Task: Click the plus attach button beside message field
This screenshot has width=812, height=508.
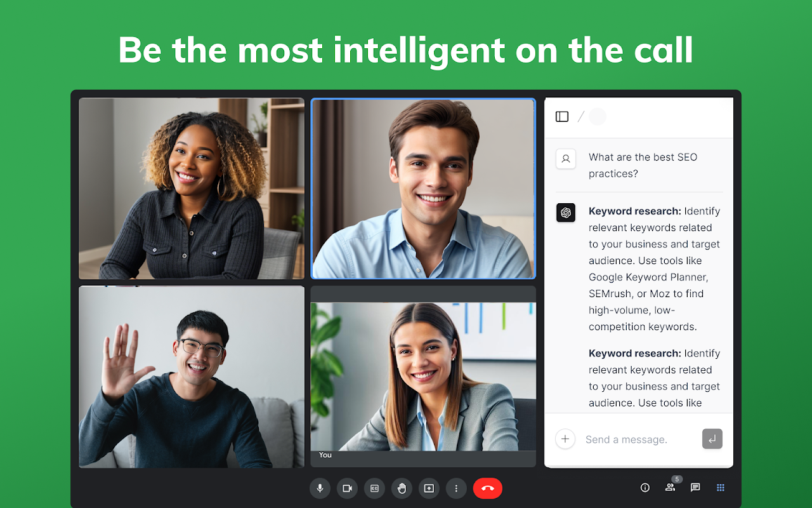Action: click(565, 439)
